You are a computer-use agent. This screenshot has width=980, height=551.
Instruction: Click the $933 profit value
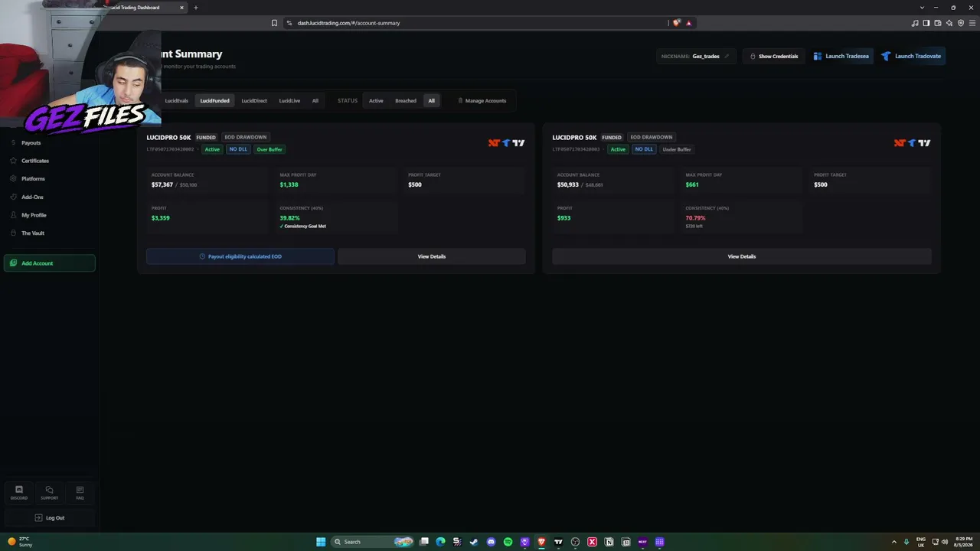563,218
